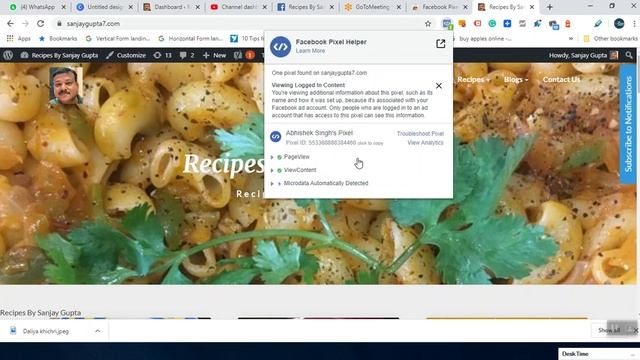Open the Customize option in admin bar
Viewport: 640px width, 360px height.
[x=126, y=55]
